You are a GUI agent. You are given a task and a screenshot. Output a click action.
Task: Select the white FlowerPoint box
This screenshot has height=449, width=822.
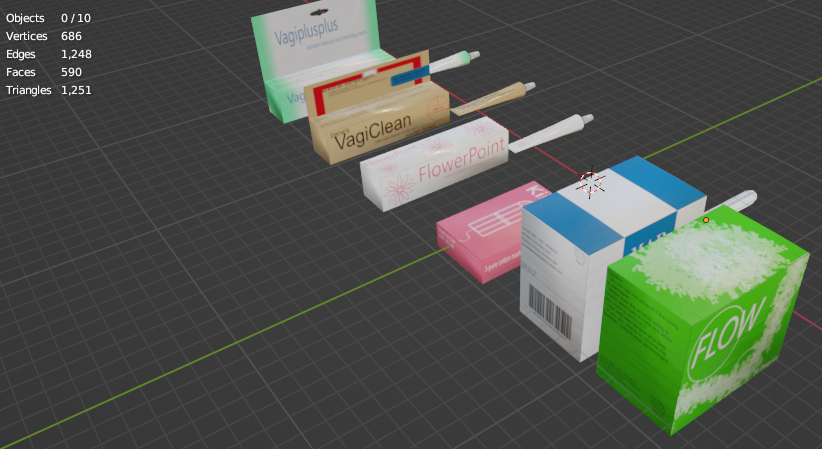435,164
